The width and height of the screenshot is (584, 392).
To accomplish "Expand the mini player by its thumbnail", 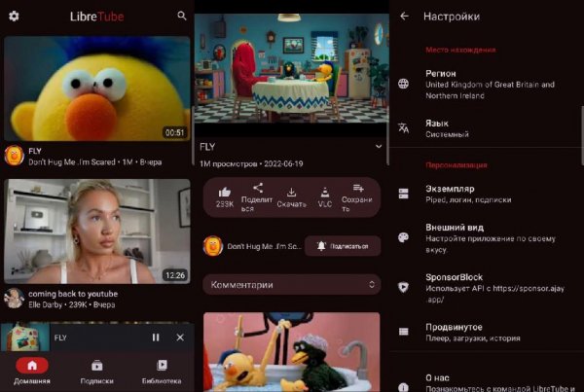I will (25, 337).
